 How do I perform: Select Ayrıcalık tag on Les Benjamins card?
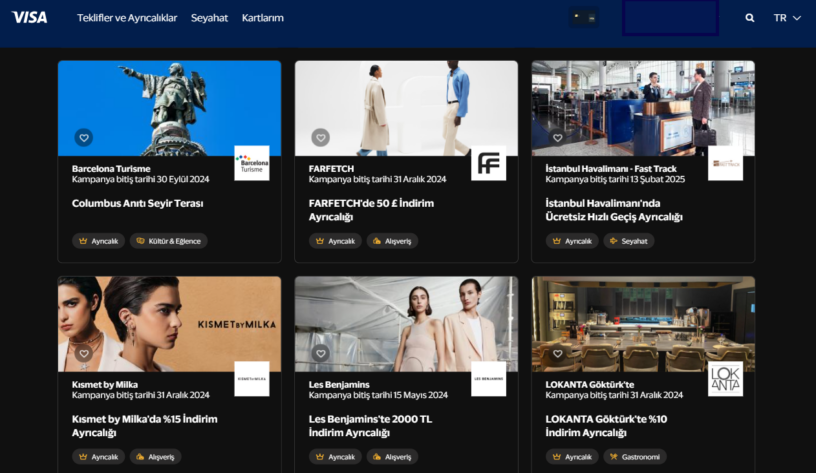tap(335, 457)
